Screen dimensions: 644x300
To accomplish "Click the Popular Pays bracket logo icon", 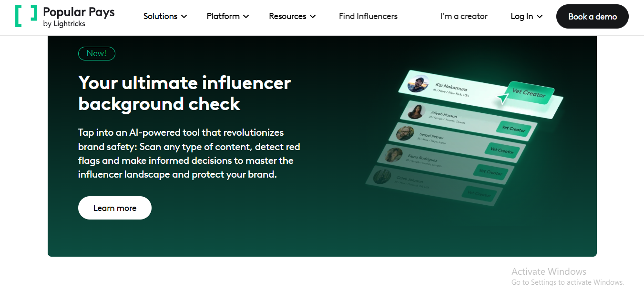I will (26, 16).
